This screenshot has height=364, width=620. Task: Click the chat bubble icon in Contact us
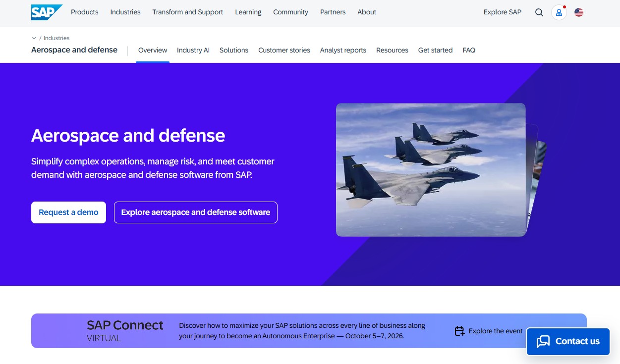[x=543, y=341]
